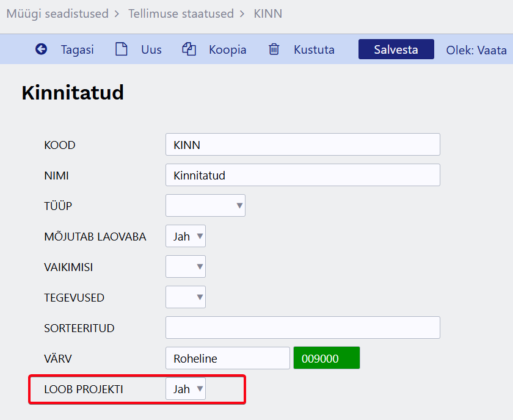Expand the TÜÜP dropdown
This screenshot has width=513, height=420.
coord(205,206)
